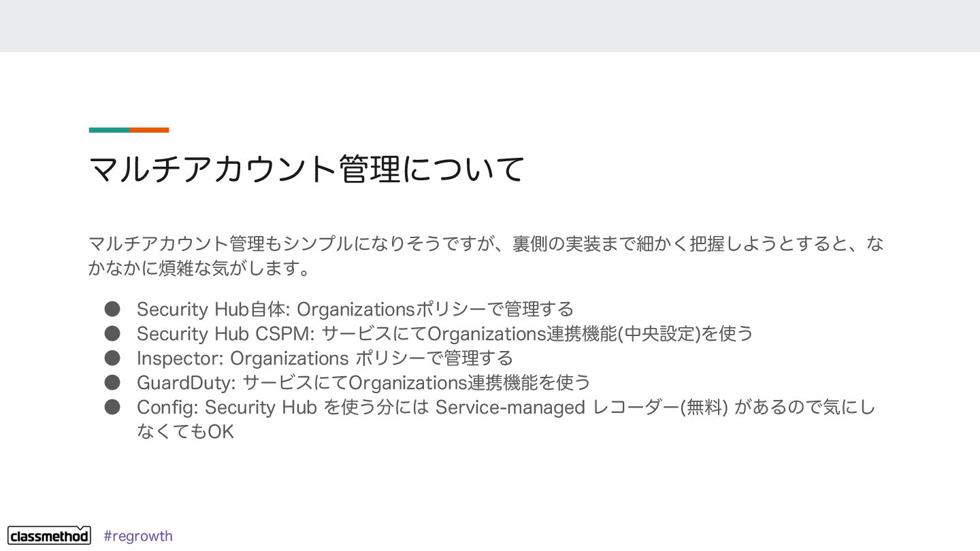Click the intro paragraph's first line
The image size is (980, 551).
[486, 244]
